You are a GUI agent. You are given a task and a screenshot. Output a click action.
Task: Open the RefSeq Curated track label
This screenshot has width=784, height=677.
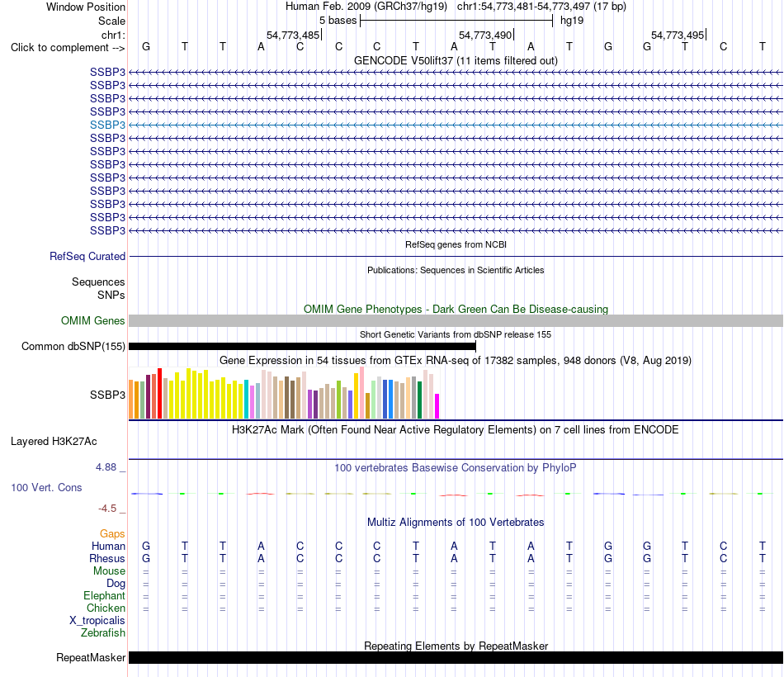pyautogui.click(x=87, y=256)
